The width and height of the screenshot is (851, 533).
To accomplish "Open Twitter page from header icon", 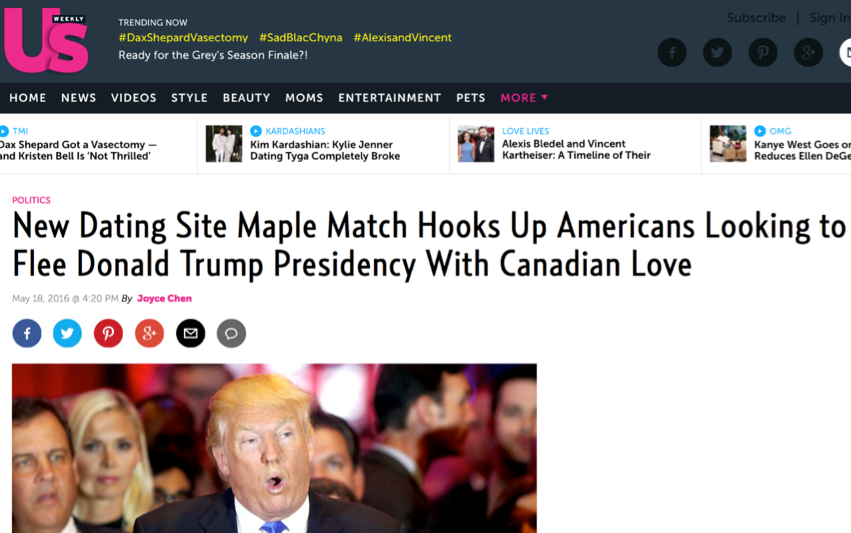I will click(717, 53).
